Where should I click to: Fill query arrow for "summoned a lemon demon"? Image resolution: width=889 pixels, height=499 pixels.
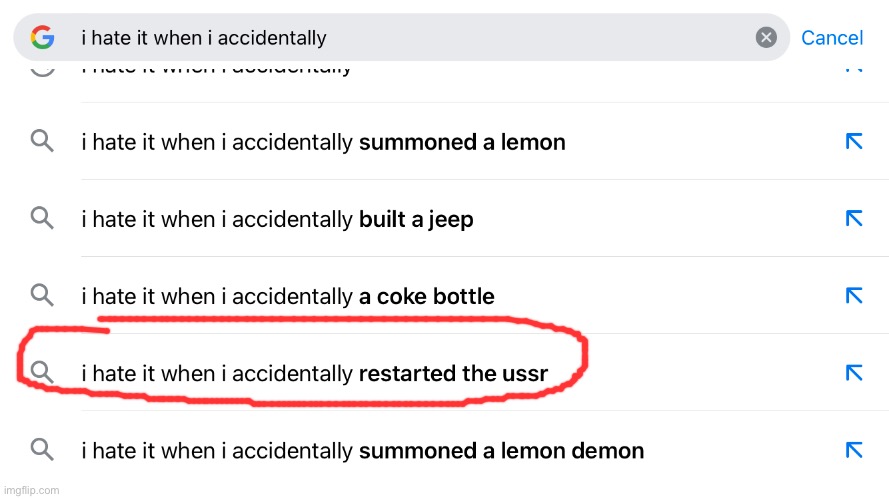854,450
